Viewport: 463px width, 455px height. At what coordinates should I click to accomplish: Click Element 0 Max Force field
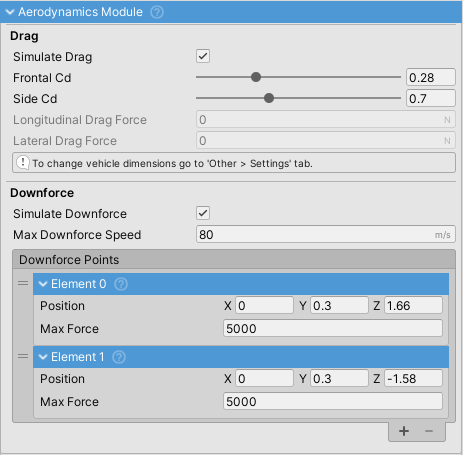(333, 328)
